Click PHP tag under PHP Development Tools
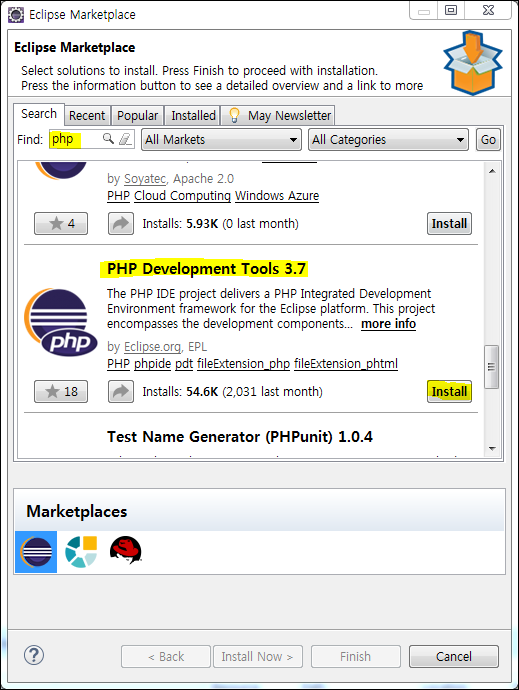 coord(118,364)
